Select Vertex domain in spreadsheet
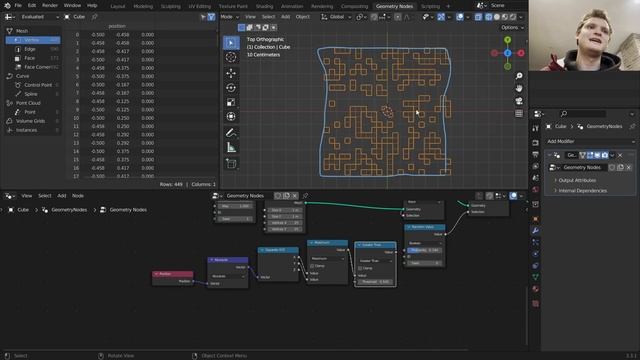The image size is (640, 360). (x=33, y=40)
